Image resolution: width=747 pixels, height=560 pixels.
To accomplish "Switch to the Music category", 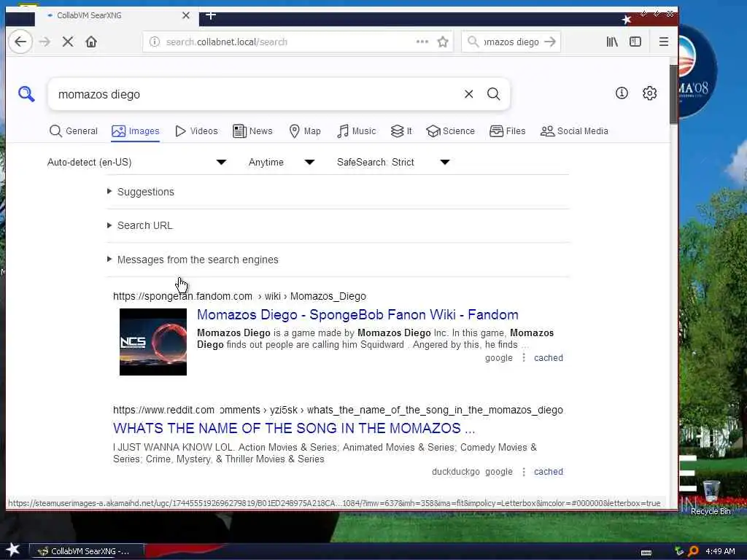I will [356, 131].
